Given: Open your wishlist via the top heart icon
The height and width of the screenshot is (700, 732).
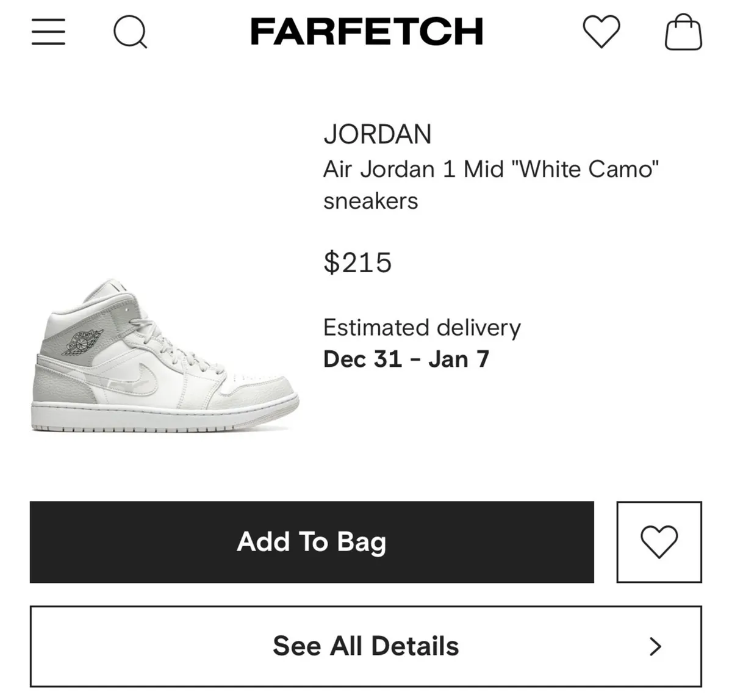Looking at the screenshot, I should click(601, 32).
